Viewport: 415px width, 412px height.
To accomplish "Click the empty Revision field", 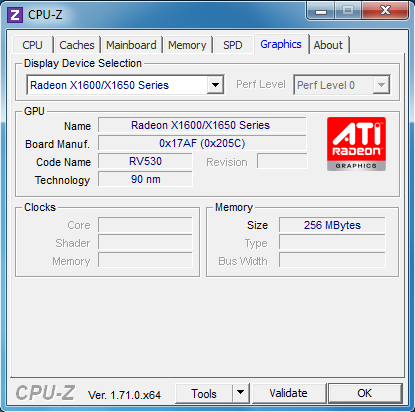I will (282, 161).
